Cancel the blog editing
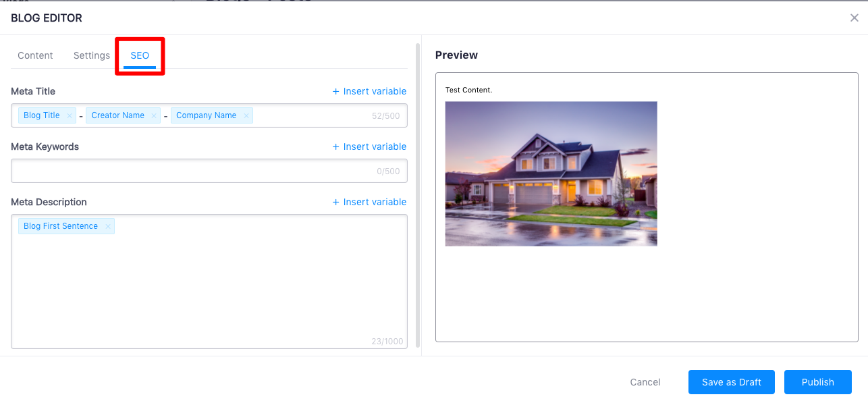868x403 pixels. tap(645, 382)
